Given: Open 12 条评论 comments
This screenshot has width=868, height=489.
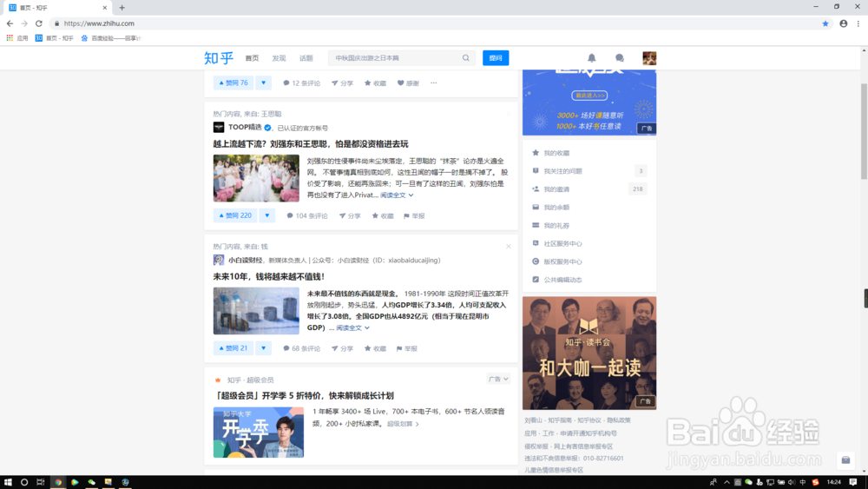Looking at the screenshot, I should (x=302, y=83).
